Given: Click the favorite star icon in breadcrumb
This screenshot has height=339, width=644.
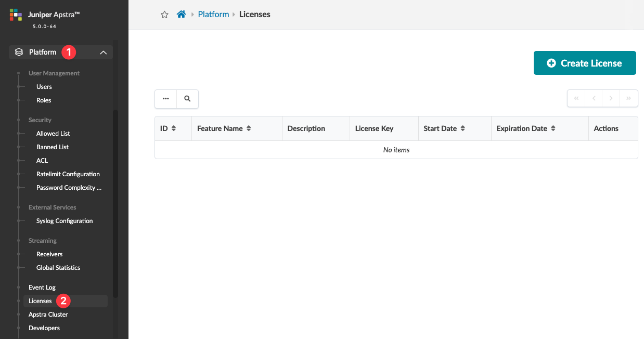Looking at the screenshot, I should tap(164, 15).
